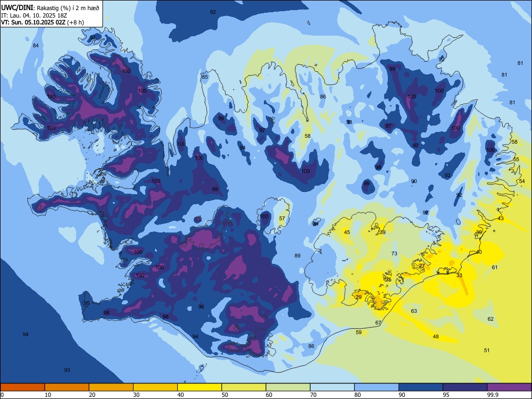The image size is (532, 399).
Task: Click the 'IT: Lau. 04. 10. 2025 18Z' line
Action: tap(35, 15)
